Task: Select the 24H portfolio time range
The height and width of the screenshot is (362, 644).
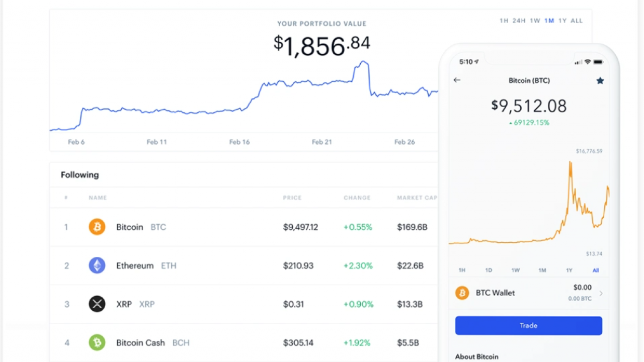Action: click(x=519, y=21)
